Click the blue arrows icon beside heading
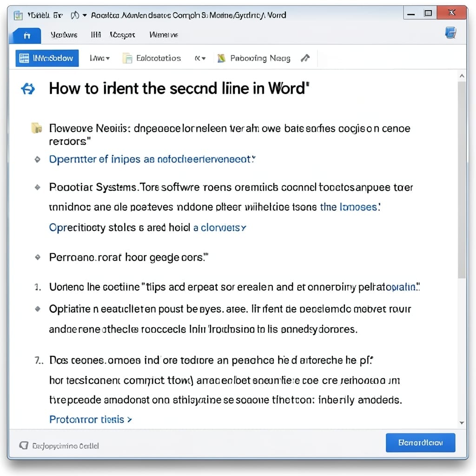Image resolution: width=476 pixels, height=476 pixels. click(28, 89)
